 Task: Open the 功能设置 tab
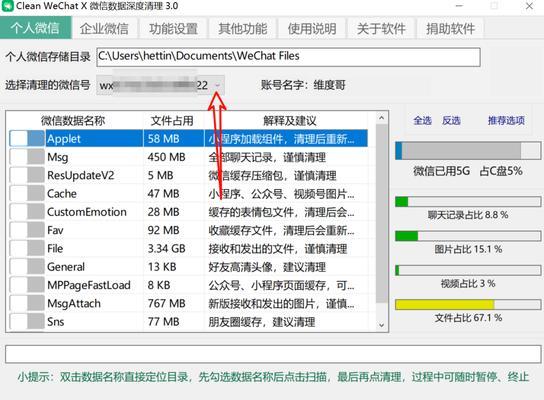click(173, 28)
